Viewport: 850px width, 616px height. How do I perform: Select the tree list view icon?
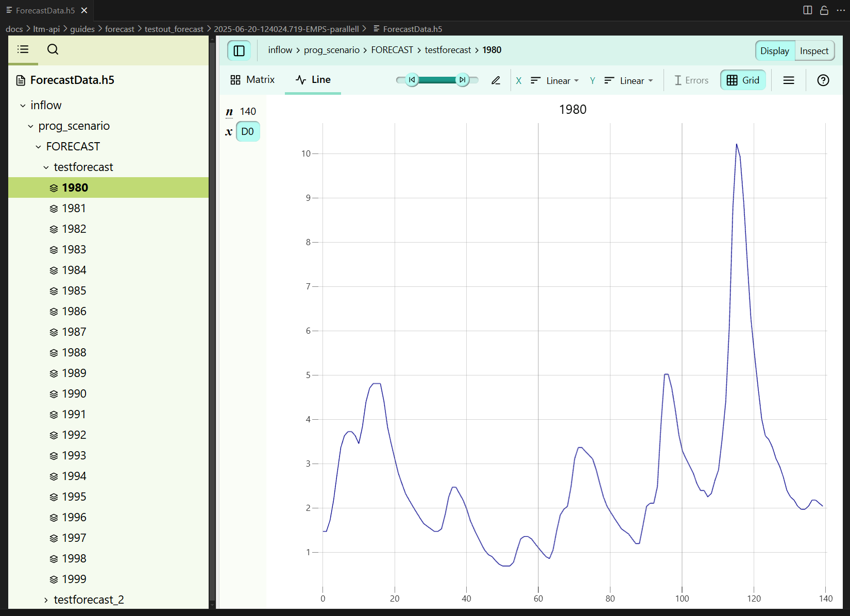coord(23,49)
